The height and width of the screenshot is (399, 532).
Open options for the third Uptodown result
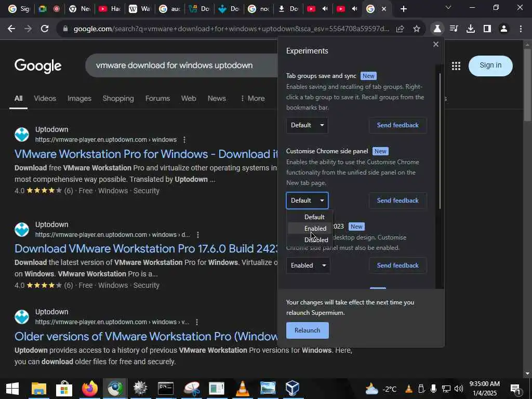point(197,322)
